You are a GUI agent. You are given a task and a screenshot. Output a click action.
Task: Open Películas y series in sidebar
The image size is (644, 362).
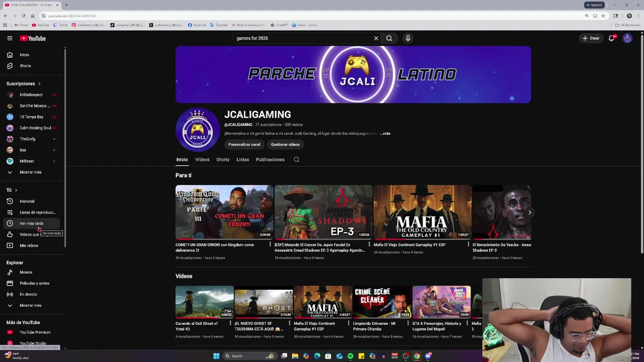click(x=32, y=283)
